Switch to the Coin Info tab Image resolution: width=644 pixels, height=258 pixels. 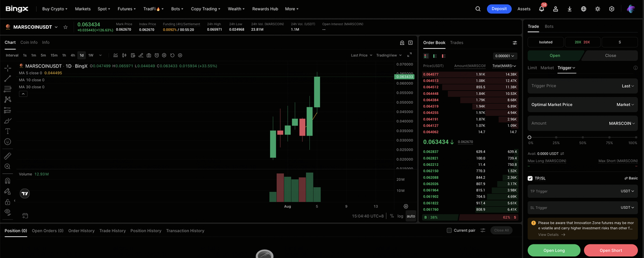tap(29, 42)
